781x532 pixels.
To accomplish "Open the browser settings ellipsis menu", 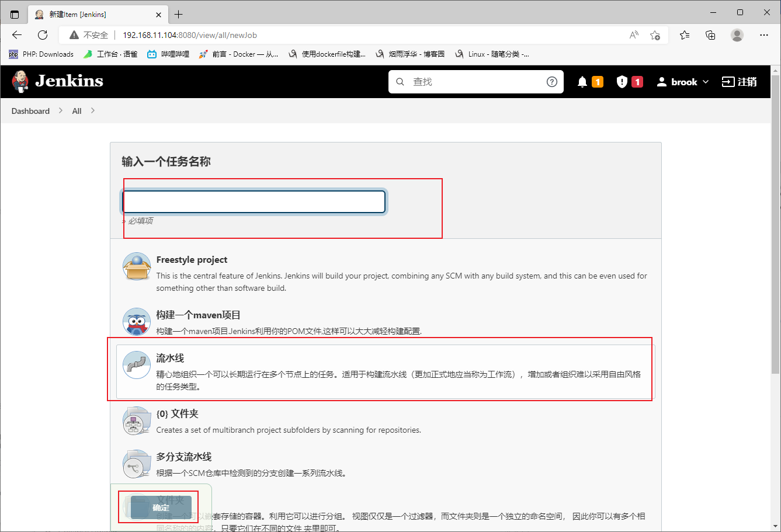I will coord(764,35).
